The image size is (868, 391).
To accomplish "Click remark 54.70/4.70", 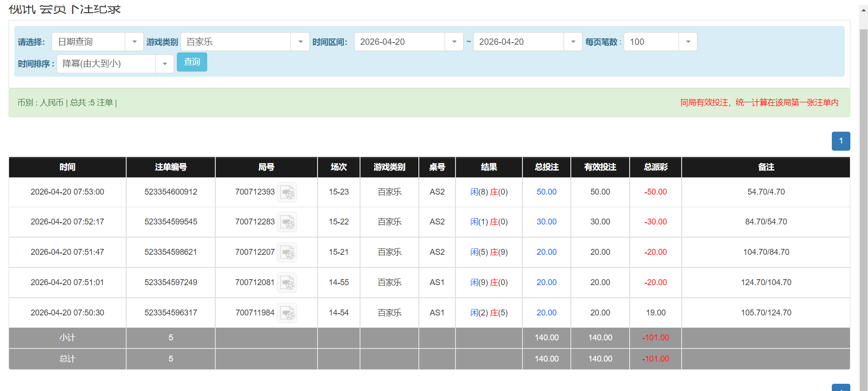I will [766, 192].
